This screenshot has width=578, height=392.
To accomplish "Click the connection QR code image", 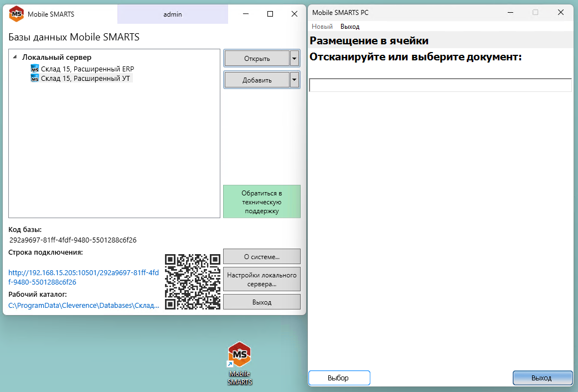I will [193, 281].
